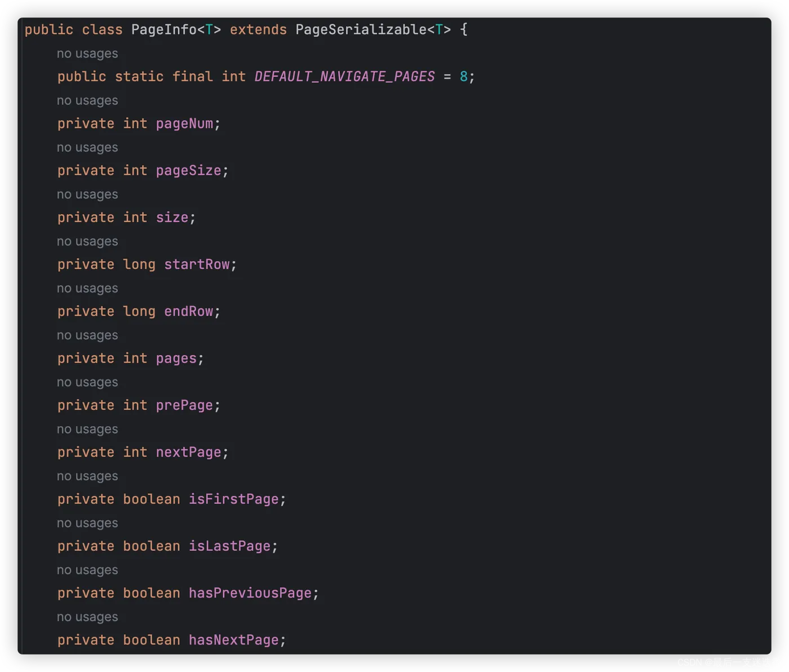
Task: Click the isLastPage field name
Action: pos(229,546)
